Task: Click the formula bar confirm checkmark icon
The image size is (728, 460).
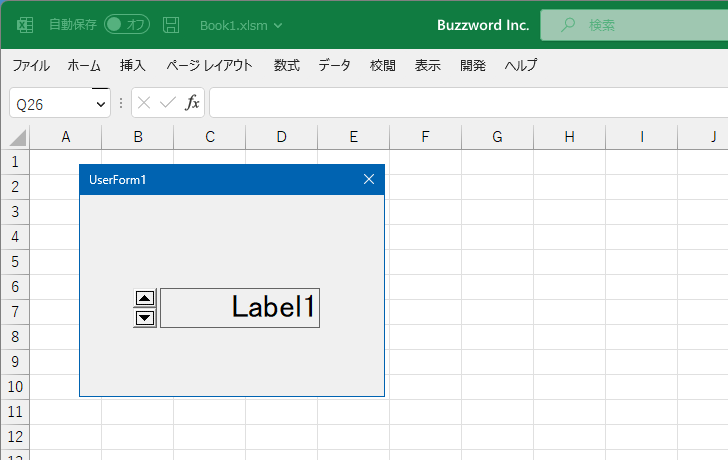Action: coord(168,103)
